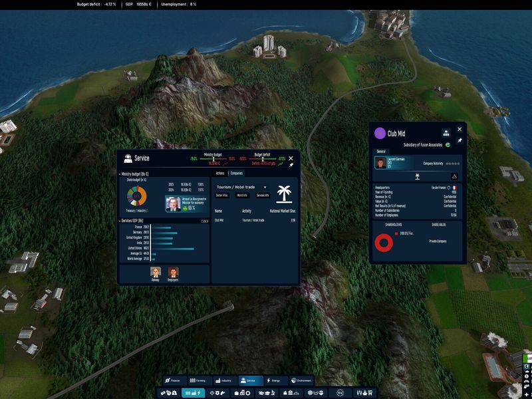Open the family and transport icons group
This screenshot has width=532, height=399.
pyautogui.click(x=364, y=393)
